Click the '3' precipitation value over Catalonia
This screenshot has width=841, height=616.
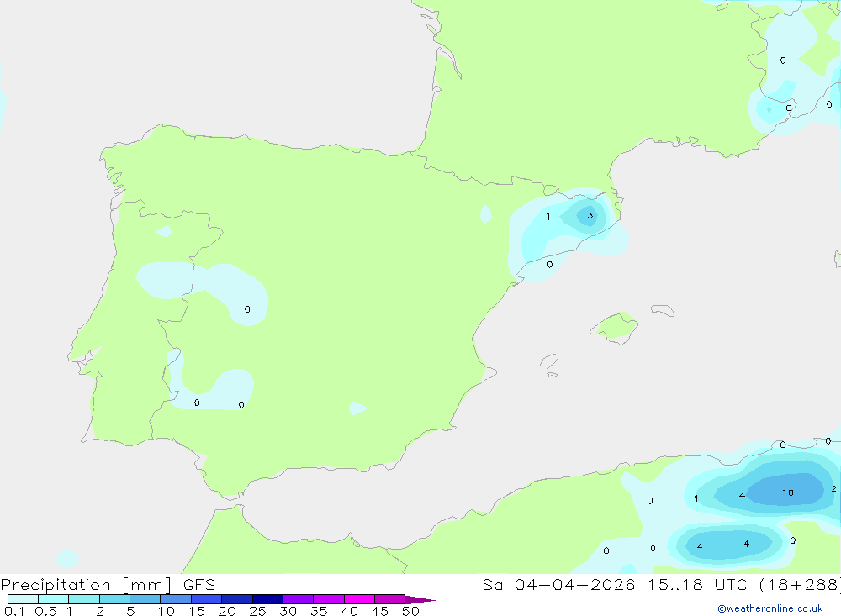pos(590,215)
